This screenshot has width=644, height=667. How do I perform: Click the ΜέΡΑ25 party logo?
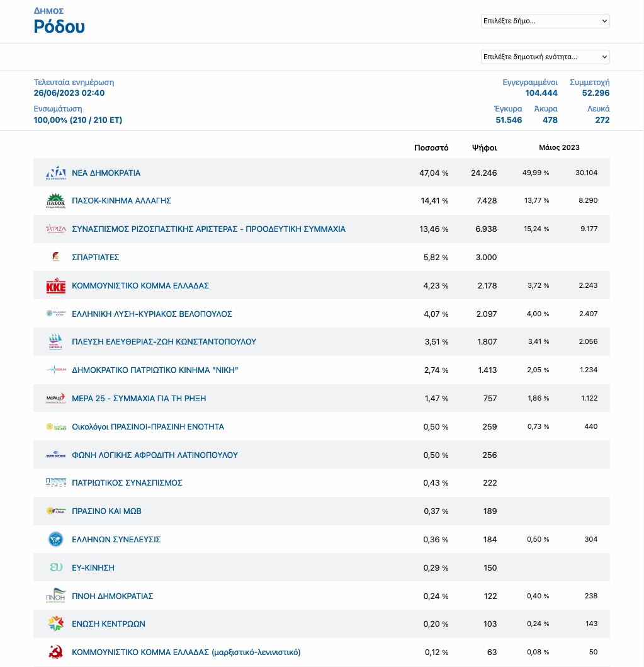click(x=55, y=398)
